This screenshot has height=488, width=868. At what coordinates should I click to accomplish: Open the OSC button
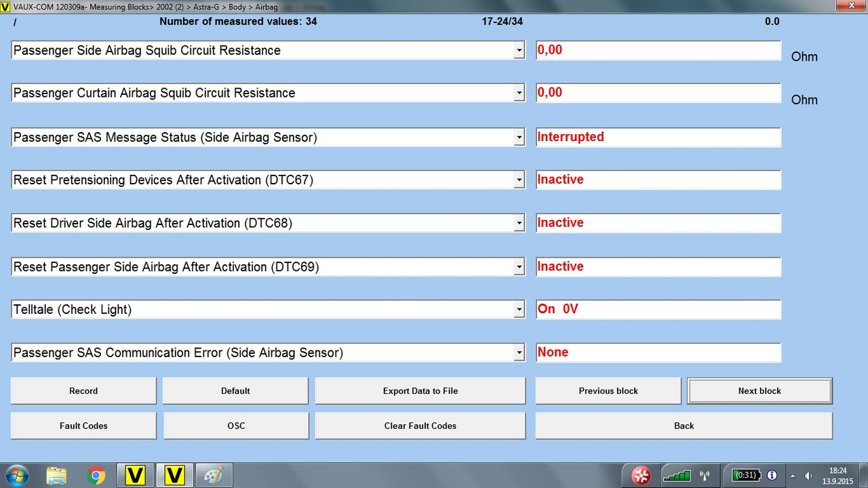point(236,426)
